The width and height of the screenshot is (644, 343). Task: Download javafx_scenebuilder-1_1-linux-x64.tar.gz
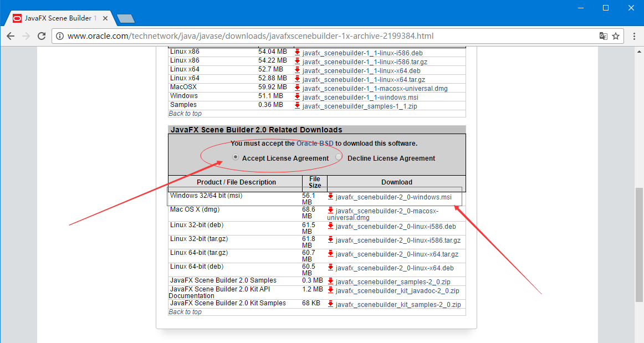[364, 80]
